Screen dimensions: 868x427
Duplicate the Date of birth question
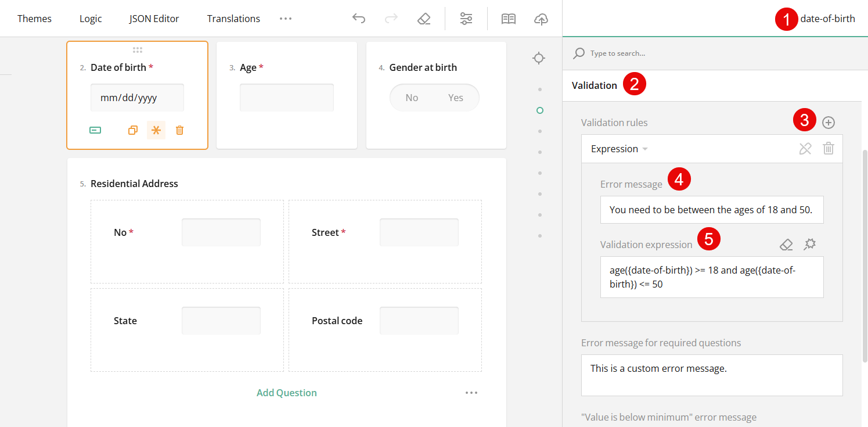132,130
